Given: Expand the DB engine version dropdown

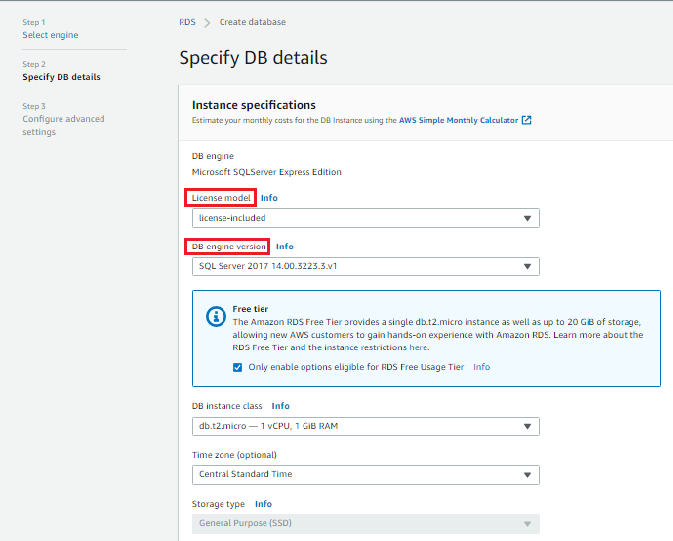Looking at the screenshot, I should [x=365, y=266].
